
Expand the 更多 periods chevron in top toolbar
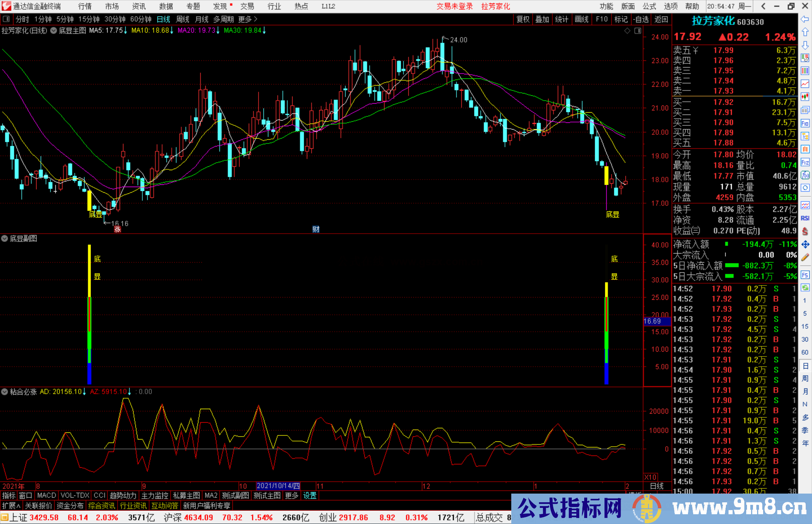[x=248, y=19]
